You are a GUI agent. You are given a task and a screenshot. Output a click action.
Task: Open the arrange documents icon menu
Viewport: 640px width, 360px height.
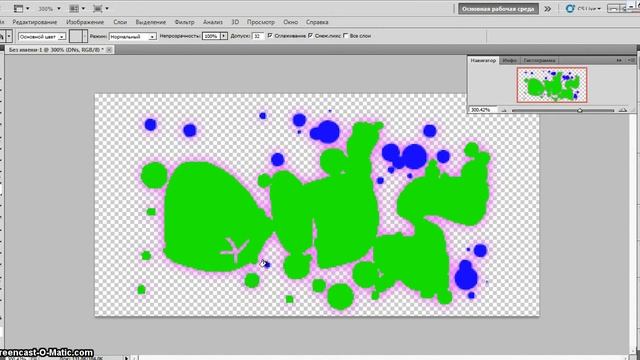click(x=77, y=8)
